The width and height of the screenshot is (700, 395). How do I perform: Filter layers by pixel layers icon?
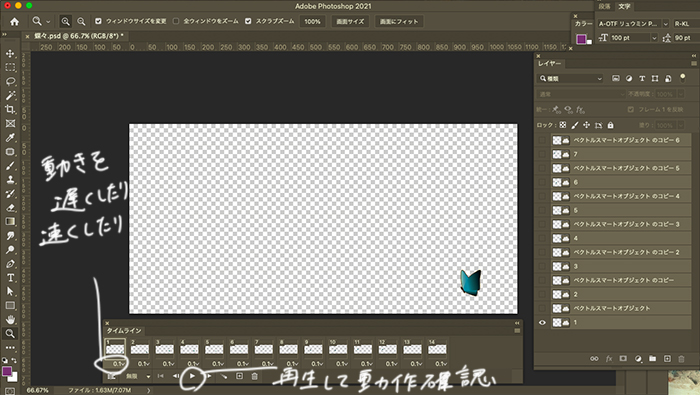coord(616,79)
